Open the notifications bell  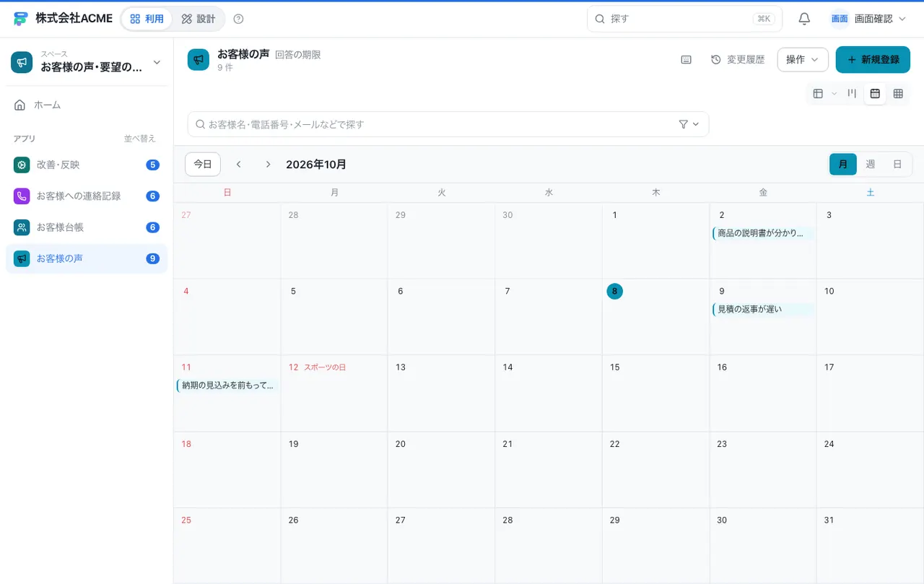804,19
